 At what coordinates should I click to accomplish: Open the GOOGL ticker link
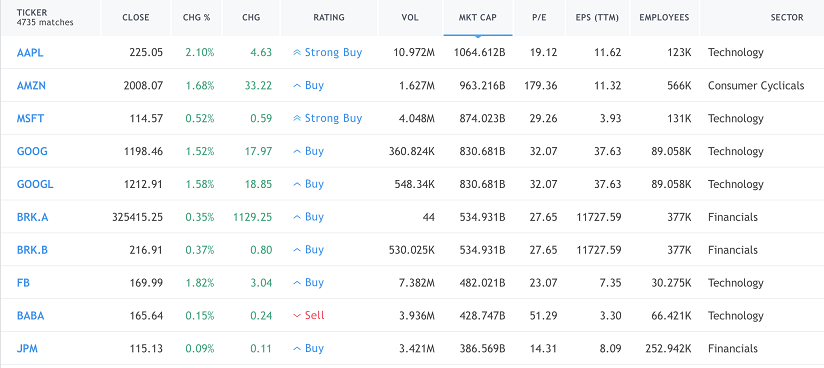coord(35,184)
